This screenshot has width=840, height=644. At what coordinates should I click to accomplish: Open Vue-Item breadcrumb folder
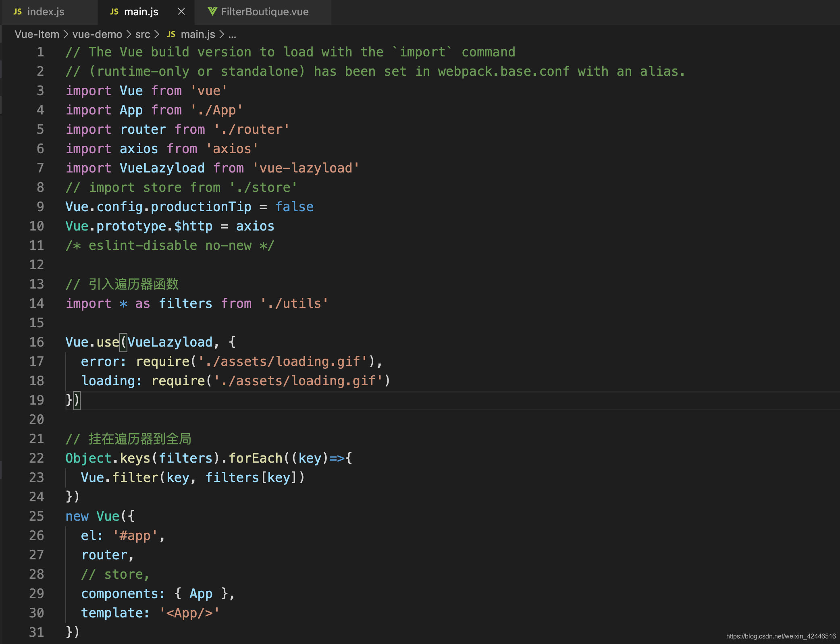(x=37, y=34)
